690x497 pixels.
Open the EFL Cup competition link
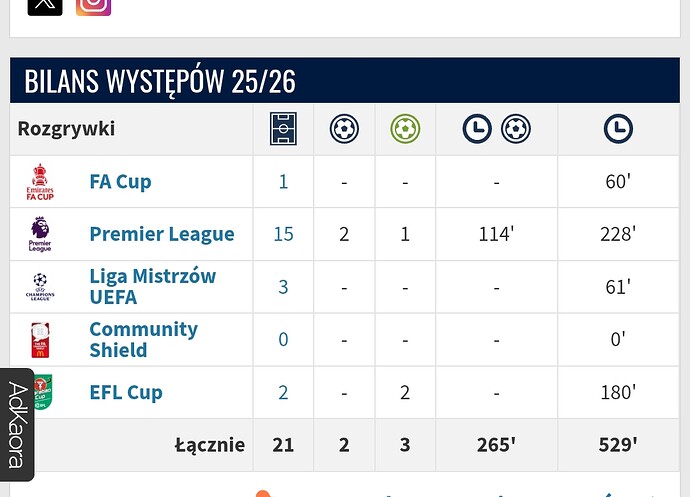coord(126,392)
